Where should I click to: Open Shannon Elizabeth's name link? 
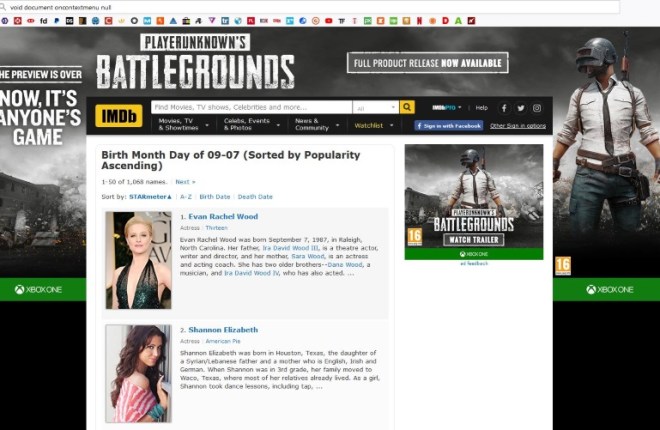(x=223, y=330)
